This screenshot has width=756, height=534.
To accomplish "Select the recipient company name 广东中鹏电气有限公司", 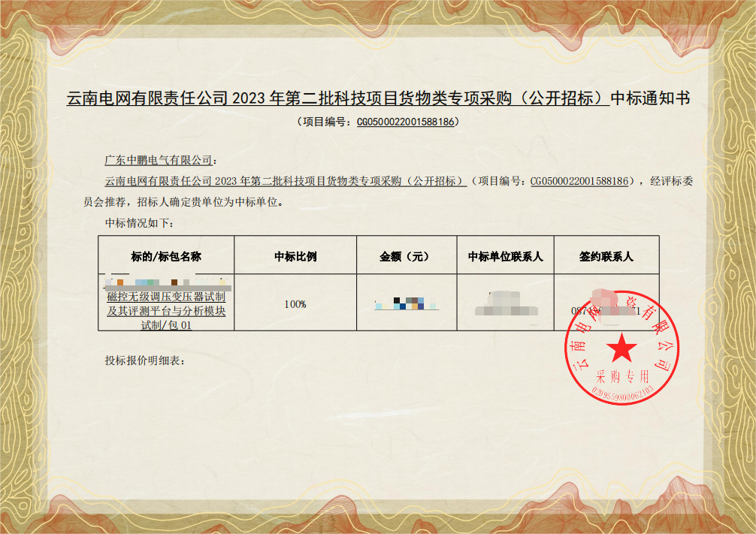I will [159, 161].
